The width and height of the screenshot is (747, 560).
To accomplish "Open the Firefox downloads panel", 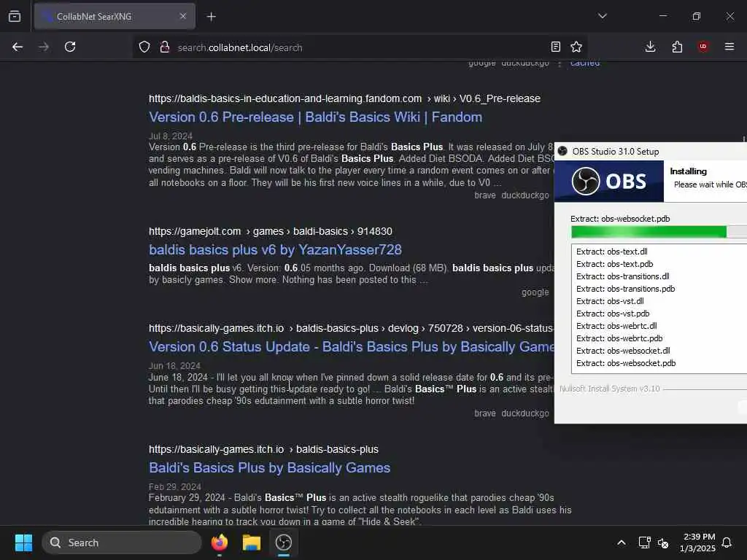I will pos(650,47).
